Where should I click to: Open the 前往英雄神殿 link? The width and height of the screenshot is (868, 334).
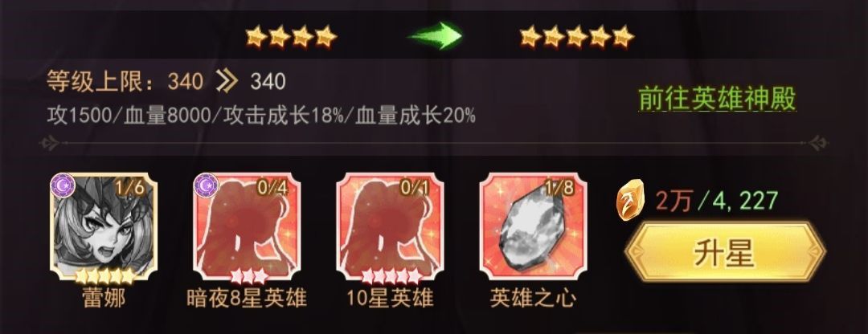click(717, 100)
